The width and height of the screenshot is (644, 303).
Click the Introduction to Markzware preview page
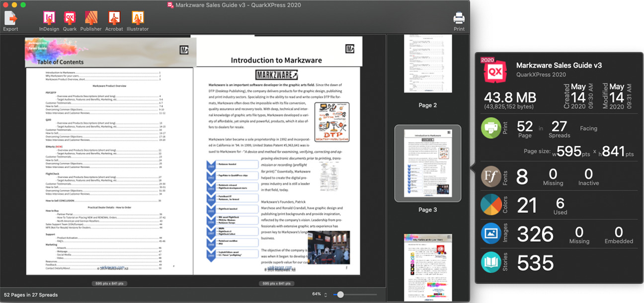[x=276, y=155]
